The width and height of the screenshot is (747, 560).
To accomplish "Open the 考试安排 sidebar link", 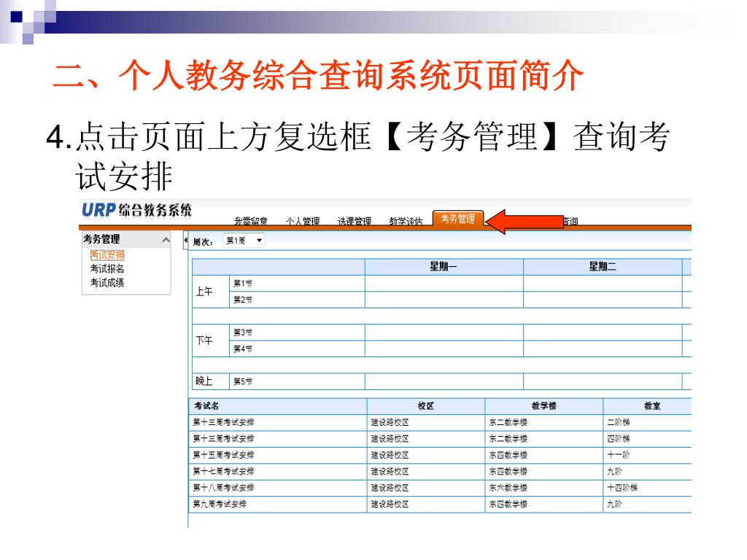I will pos(107,254).
